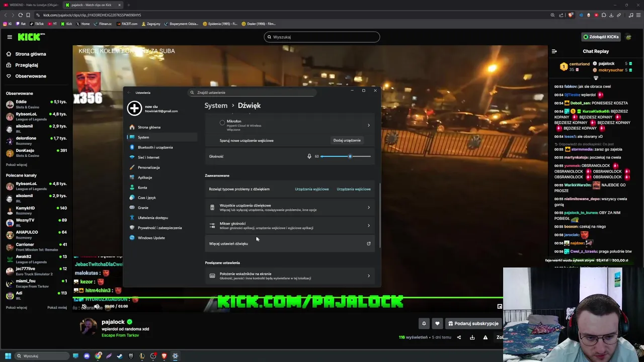Image resolution: width=644 pixels, height=362 pixels.
Task: Open Ułatwienia dostępu settings
Action: click(x=162, y=218)
